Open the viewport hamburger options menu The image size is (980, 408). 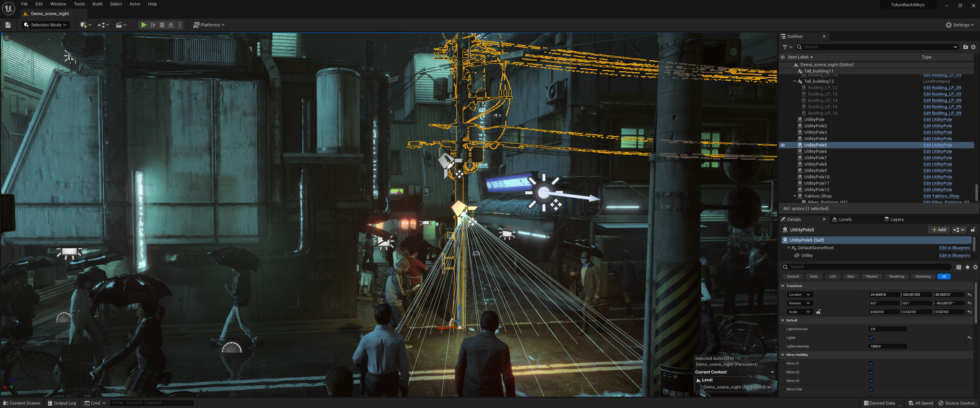(x=7, y=38)
